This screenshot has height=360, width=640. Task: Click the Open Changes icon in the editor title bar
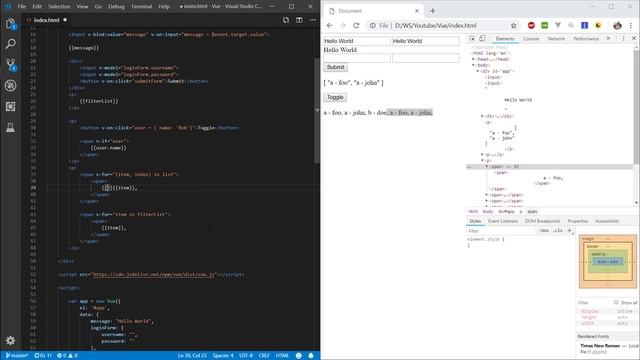pos(286,20)
